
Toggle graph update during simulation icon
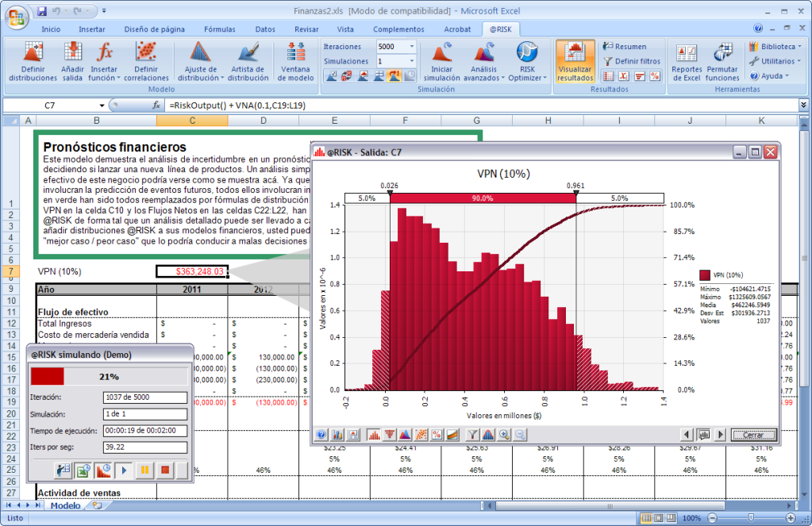point(103,470)
